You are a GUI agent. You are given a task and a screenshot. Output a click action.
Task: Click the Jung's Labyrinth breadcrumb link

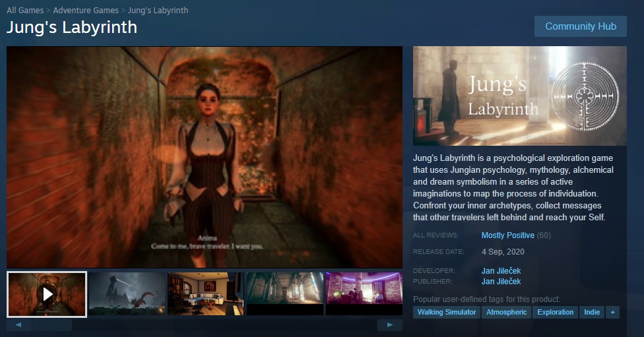coord(158,11)
